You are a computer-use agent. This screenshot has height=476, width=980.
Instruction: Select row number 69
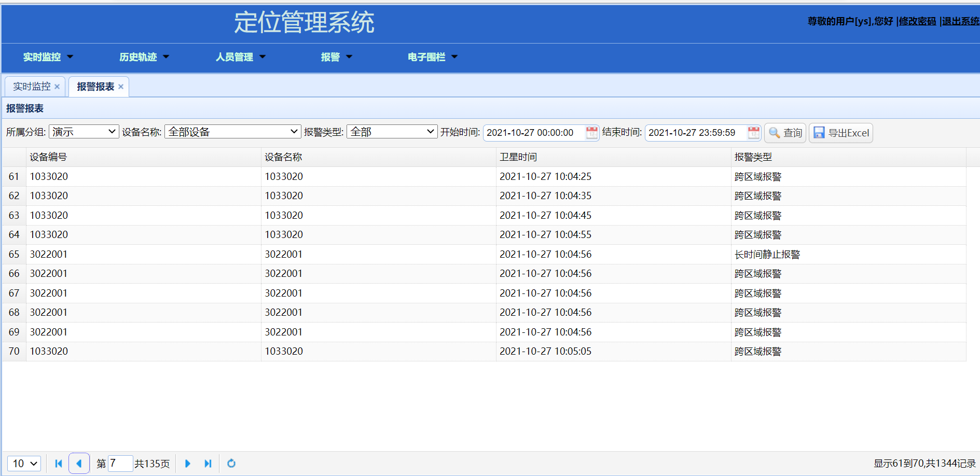(14, 332)
